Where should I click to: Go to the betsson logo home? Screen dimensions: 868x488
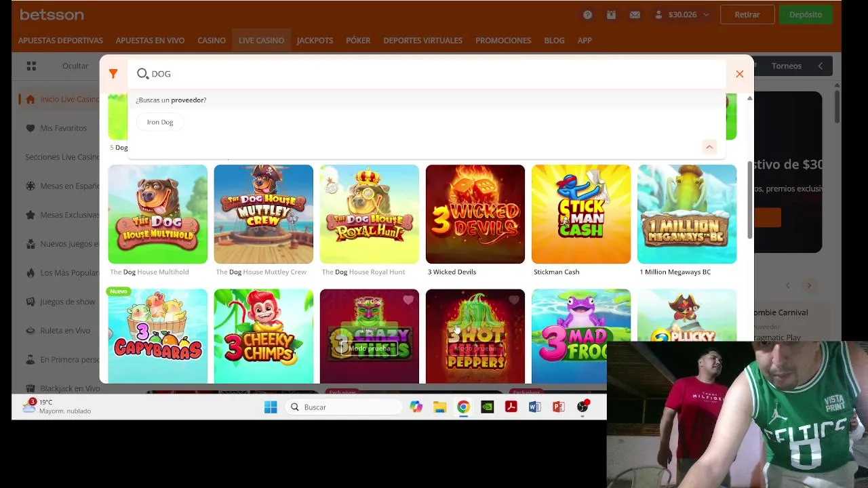pos(52,14)
